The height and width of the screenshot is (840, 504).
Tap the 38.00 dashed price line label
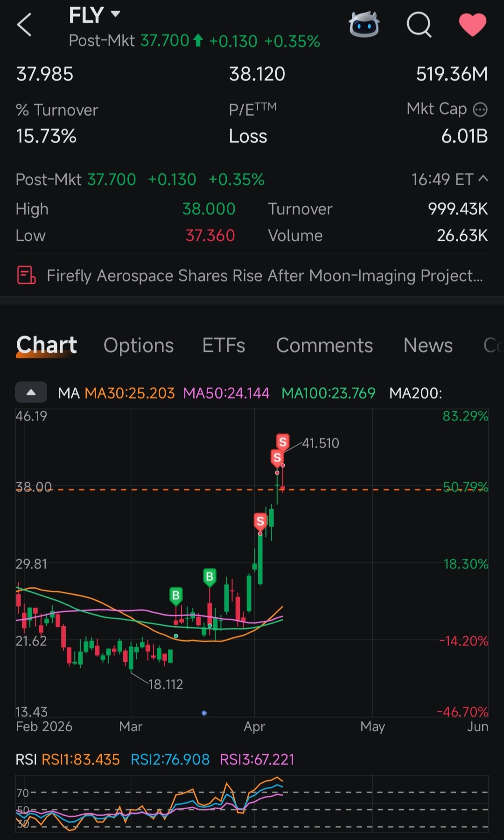(34, 487)
